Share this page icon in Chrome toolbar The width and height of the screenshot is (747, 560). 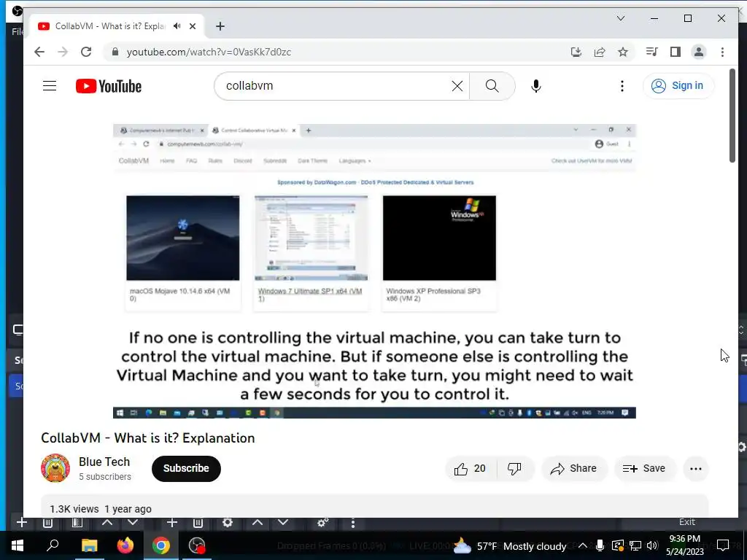pos(600,52)
